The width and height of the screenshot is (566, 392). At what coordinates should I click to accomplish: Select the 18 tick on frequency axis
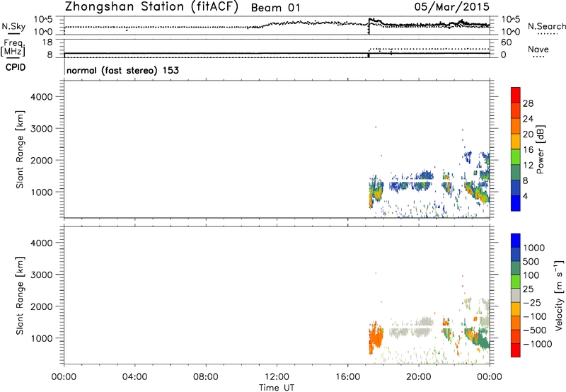click(x=47, y=42)
